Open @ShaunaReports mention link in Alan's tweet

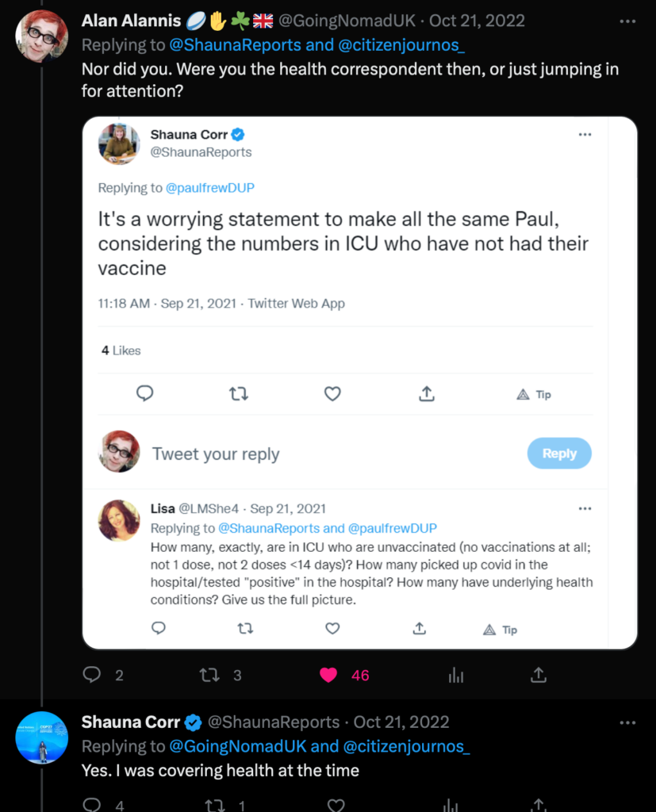pos(236,45)
